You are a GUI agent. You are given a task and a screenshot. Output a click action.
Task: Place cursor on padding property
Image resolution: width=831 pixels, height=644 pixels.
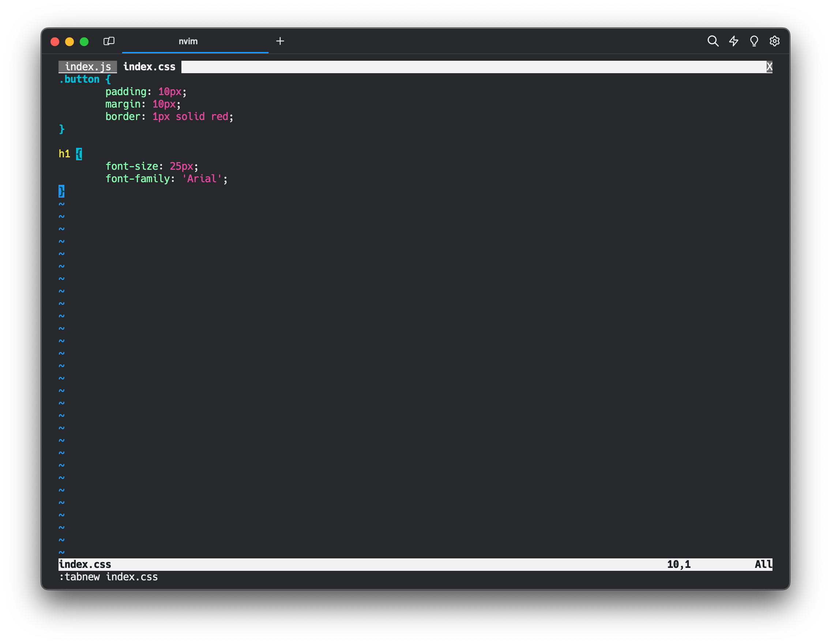(x=125, y=92)
